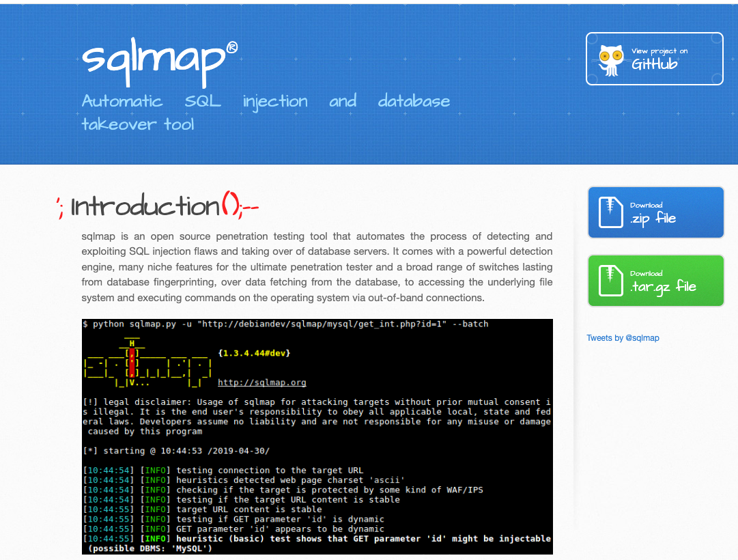Click 'possible DBMS: MySQL' line
Screen dimensions: 738x560
150,548
